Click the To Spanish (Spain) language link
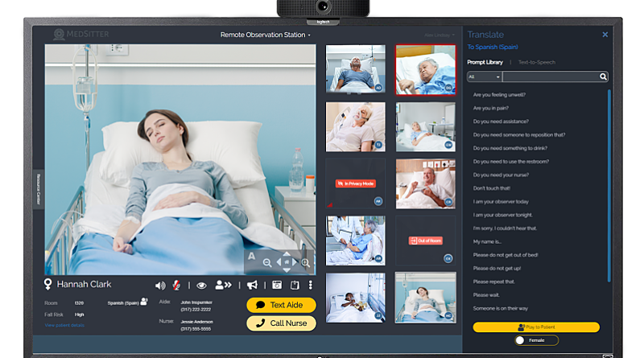The width and height of the screenshot is (644, 358). (493, 47)
